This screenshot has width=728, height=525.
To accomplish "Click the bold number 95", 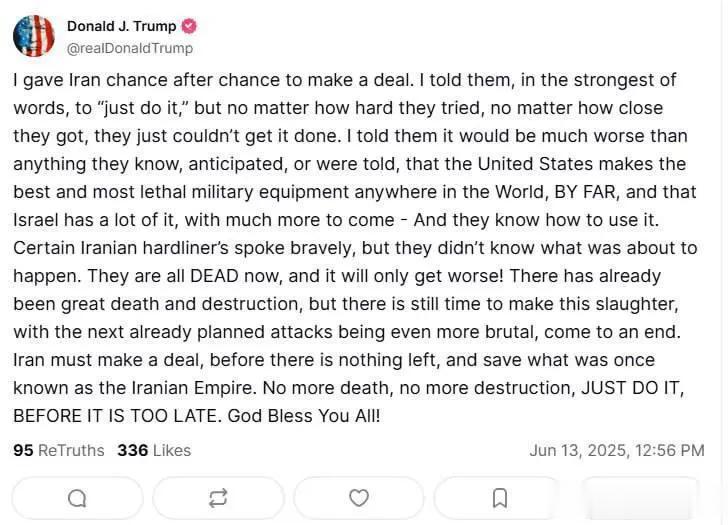I will 23,450.
